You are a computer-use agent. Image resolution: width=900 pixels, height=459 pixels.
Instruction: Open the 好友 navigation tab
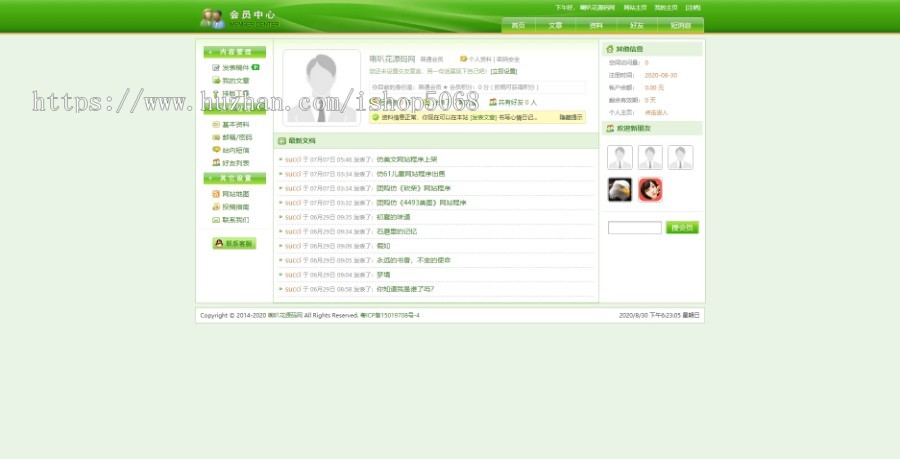click(x=636, y=25)
